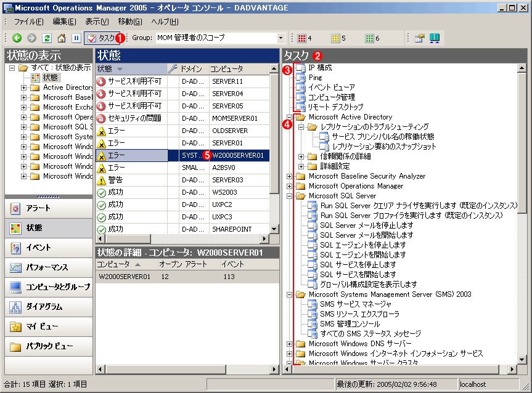The height and width of the screenshot is (393, 532).
Task: Sort details by オープン アラート column
Action: point(188,264)
